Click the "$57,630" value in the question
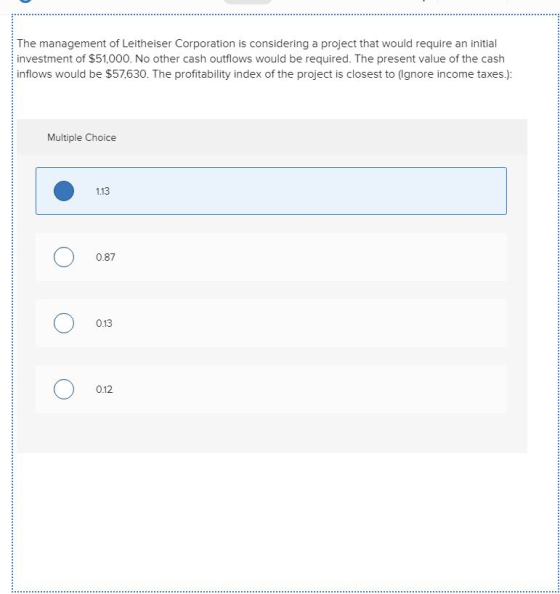The width and height of the screenshot is (560, 594). pos(126,74)
